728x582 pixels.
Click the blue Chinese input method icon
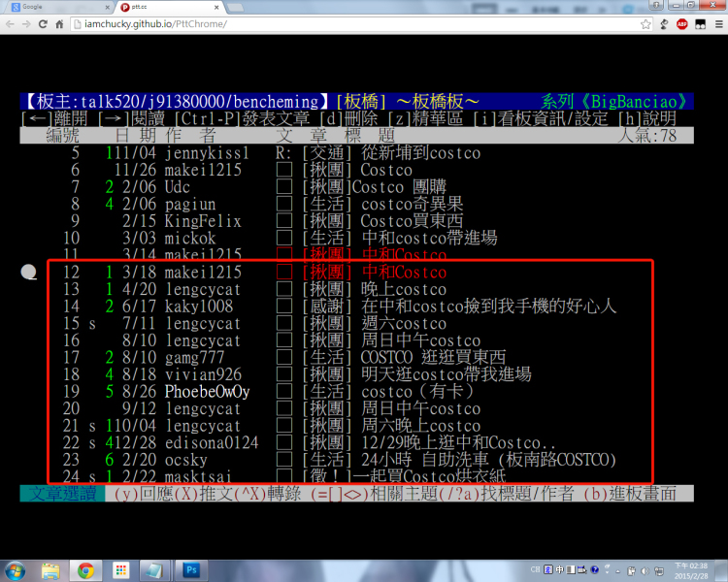(548, 569)
